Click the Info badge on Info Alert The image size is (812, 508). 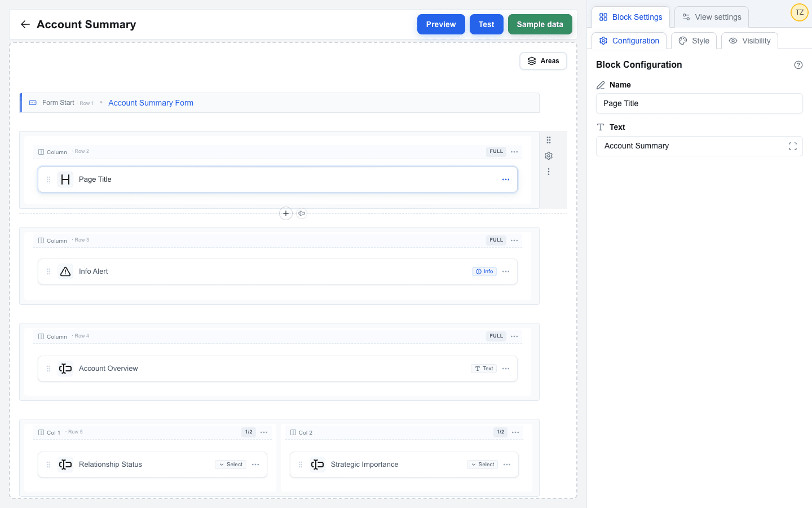[x=484, y=271]
